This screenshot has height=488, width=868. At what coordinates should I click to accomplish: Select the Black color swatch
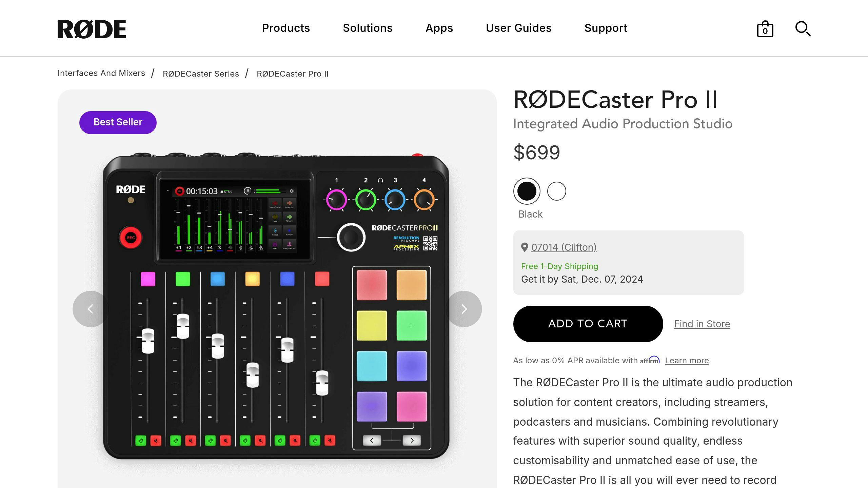pyautogui.click(x=527, y=191)
